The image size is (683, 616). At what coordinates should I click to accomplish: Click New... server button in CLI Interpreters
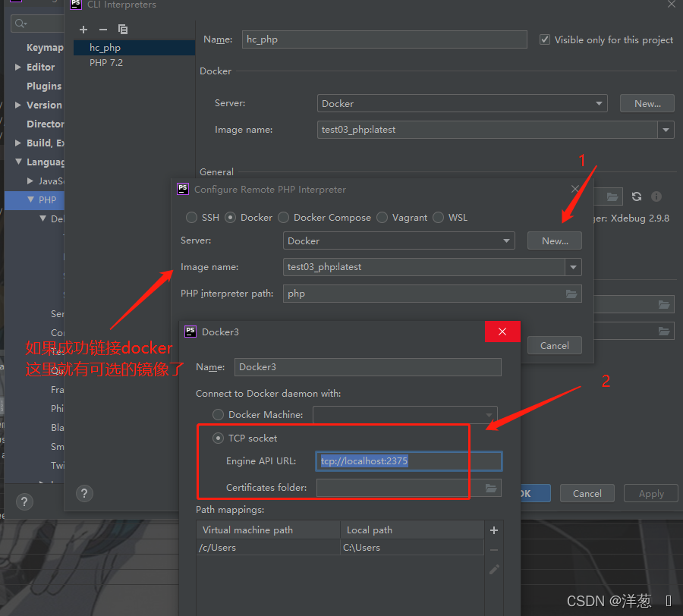point(647,104)
